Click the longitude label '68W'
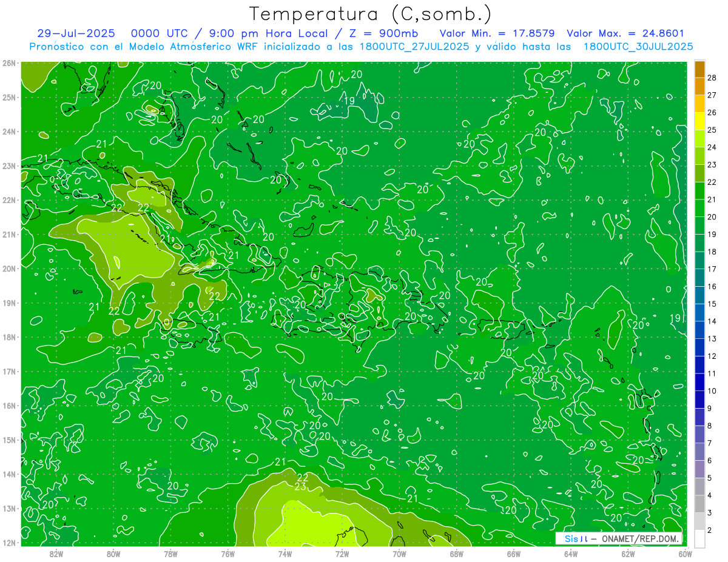The height and width of the screenshot is (562, 728). pos(456,554)
